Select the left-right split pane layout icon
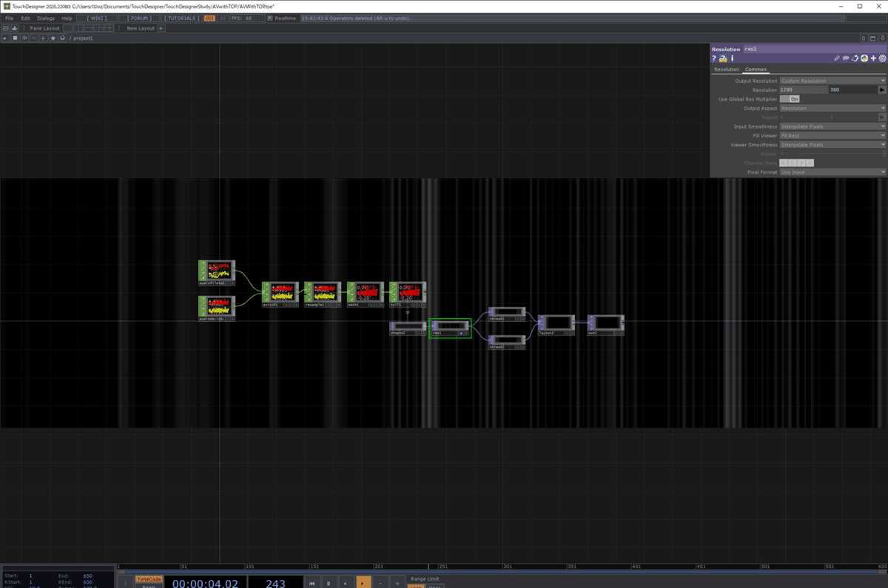Screen dimensions: 888x588 tap(78, 28)
